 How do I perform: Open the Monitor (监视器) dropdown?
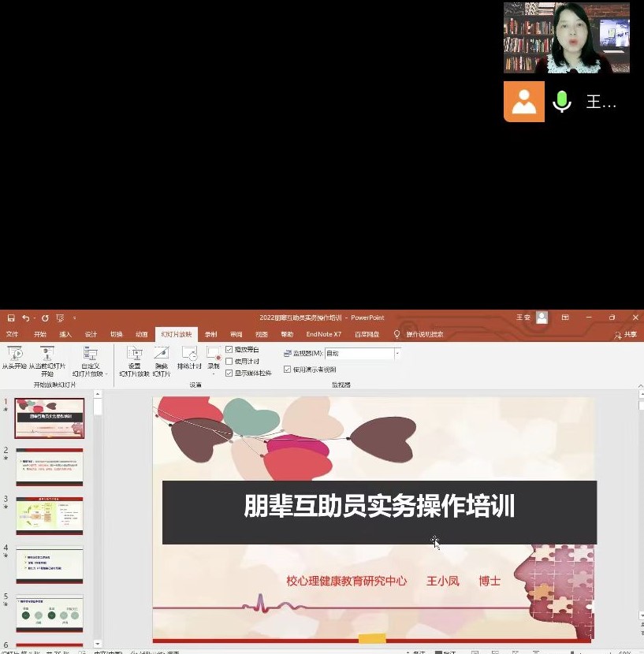pos(397,354)
